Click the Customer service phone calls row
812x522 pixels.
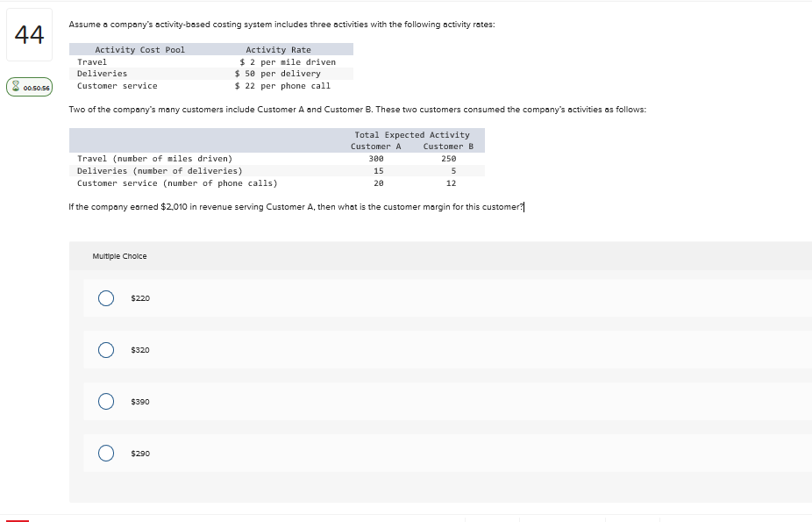tap(175, 183)
